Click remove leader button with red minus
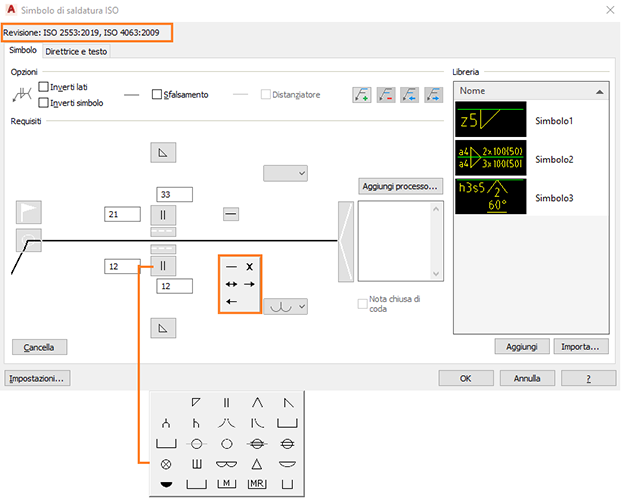 point(386,95)
